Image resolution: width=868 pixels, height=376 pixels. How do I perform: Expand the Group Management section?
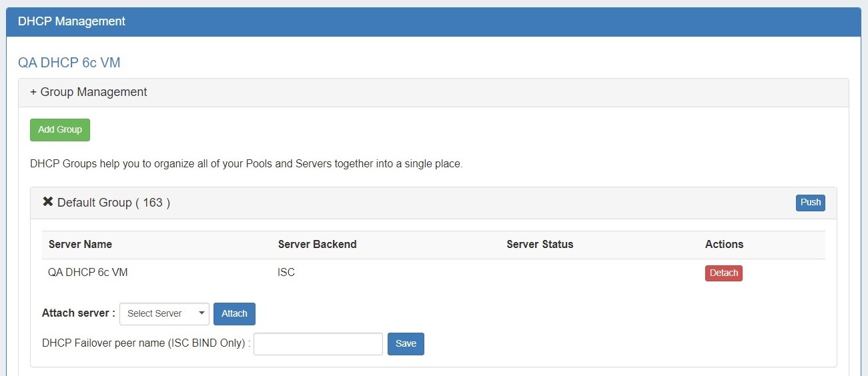coord(88,92)
